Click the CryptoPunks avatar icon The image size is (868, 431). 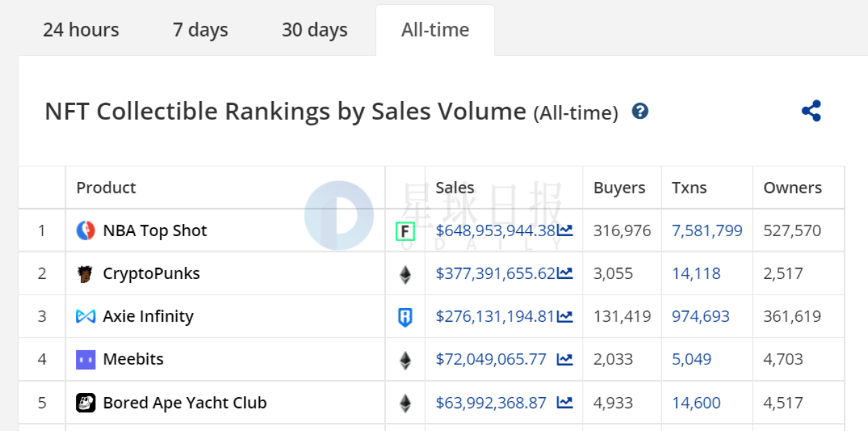point(85,274)
